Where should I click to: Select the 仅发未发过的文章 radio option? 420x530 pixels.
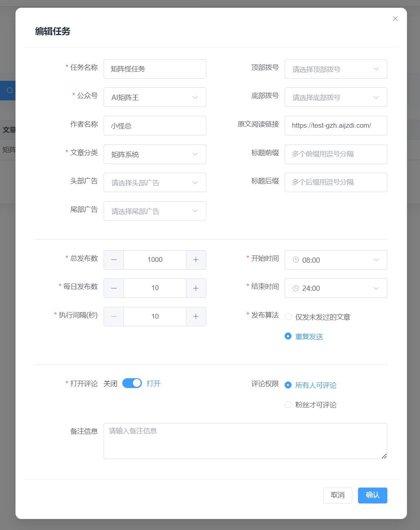(x=288, y=317)
